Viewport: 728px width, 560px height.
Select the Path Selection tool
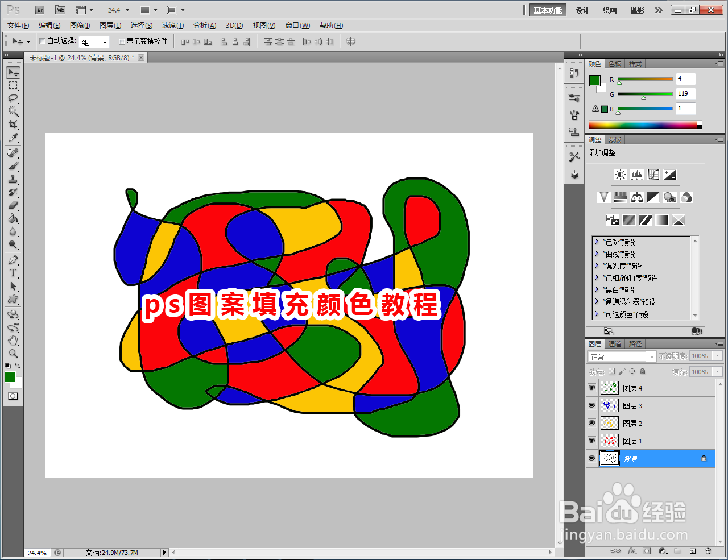pos(13,286)
